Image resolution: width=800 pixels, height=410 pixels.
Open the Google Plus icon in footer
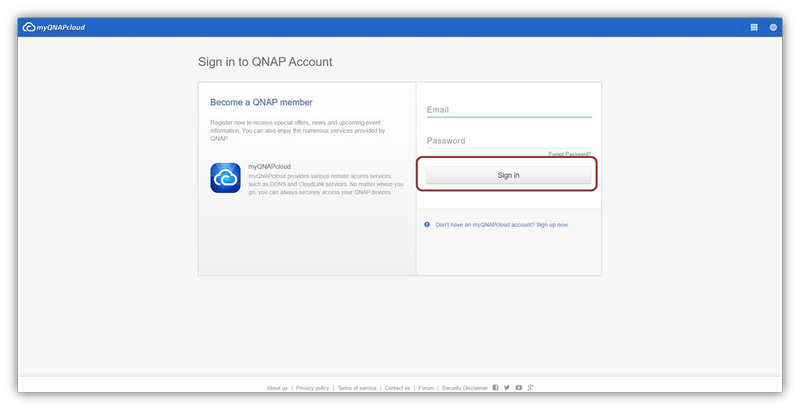tap(531, 387)
